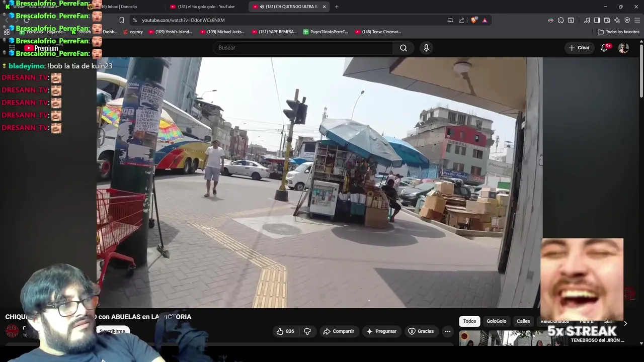Select the Todos filter chip
Screen dimensions: 644x362
[469, 321]
